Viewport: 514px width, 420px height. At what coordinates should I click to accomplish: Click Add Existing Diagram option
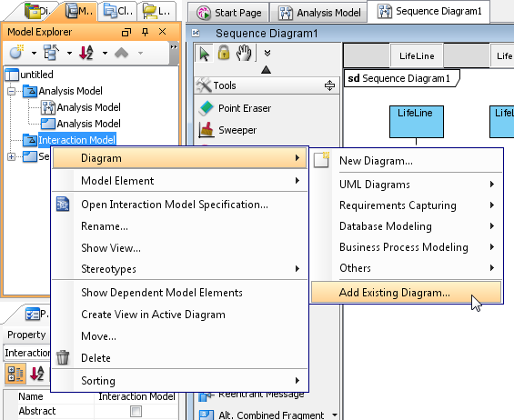tap(406, 292)
